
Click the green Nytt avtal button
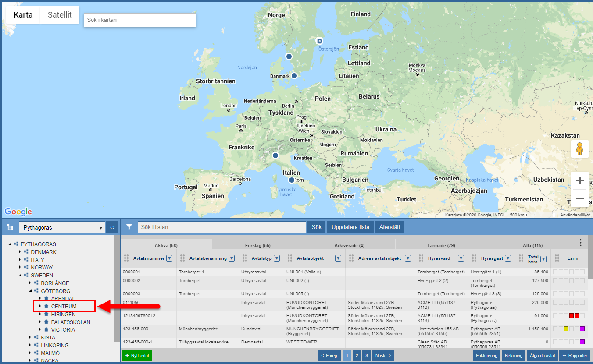tap(136, 356)
